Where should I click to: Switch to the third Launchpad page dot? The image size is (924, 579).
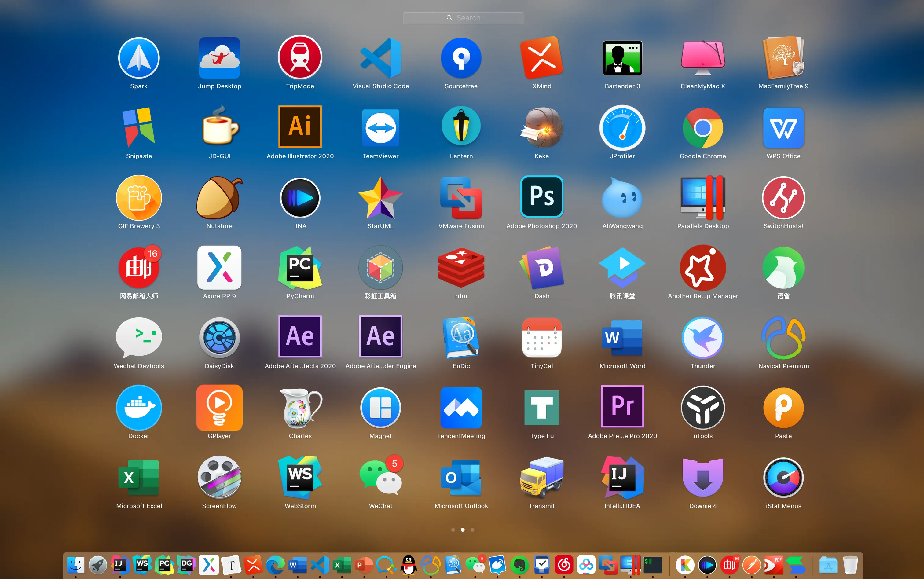[x=472, y=530]
